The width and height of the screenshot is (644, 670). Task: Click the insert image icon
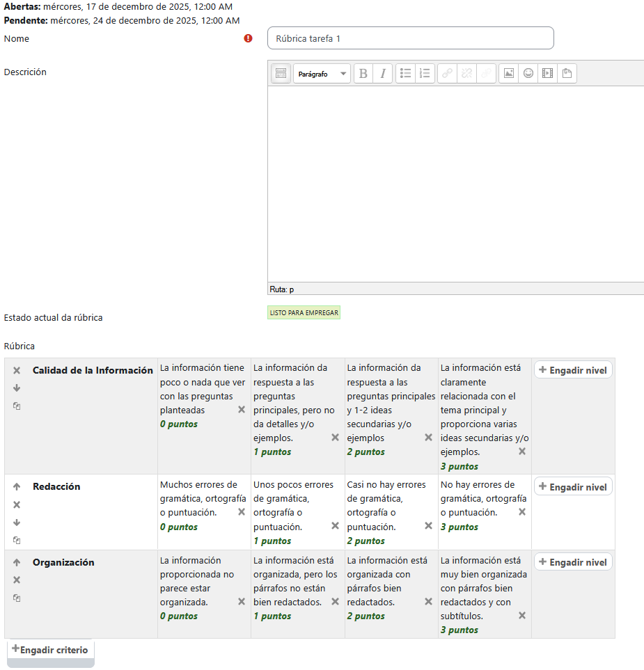(509, 74)
